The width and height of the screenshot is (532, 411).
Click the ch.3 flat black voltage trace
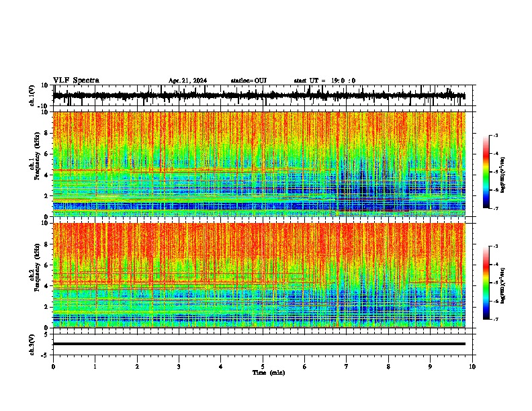259,344
